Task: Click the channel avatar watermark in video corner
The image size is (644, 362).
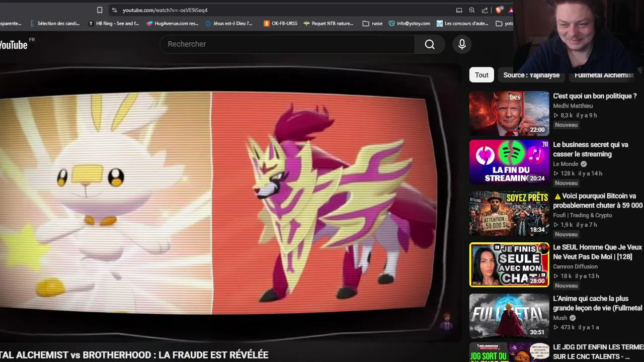Action: pyautogui.click(x=446, y=322)
